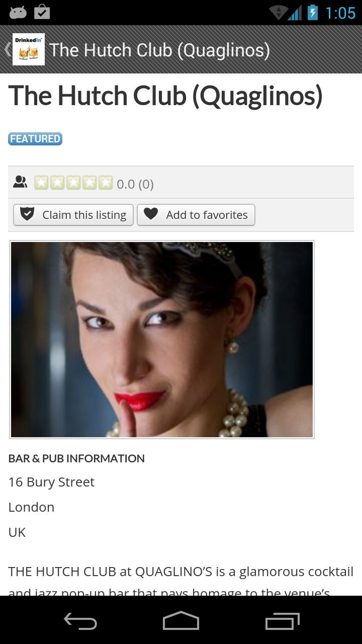Screen dimensions: 362x644
Task: Go back using the header chevron
Action: (7, 49)
